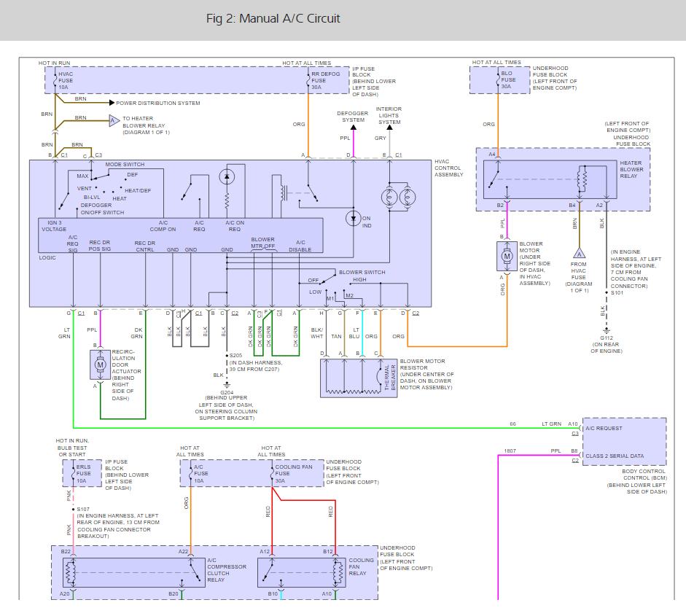The height and width of the screenshot is (616, 686).
Task: Click the BLOWER MTR OFF label
Action: [263, 243]
